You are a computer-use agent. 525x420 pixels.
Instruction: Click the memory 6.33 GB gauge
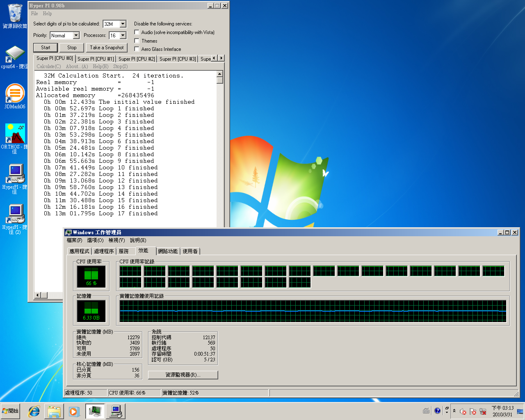(91, 311)
